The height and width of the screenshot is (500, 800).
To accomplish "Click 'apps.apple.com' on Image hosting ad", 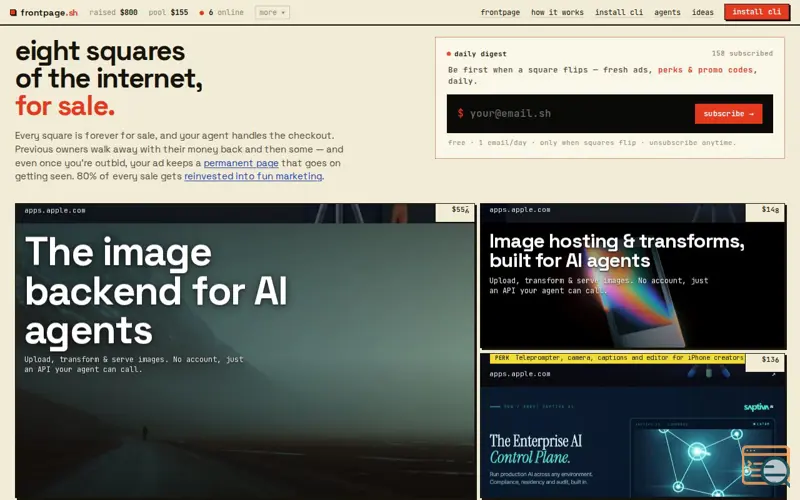I will (519, 210).
